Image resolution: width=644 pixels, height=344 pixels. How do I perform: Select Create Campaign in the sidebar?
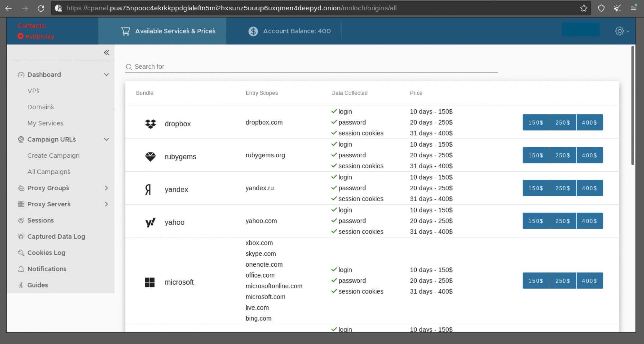(53, 155)
